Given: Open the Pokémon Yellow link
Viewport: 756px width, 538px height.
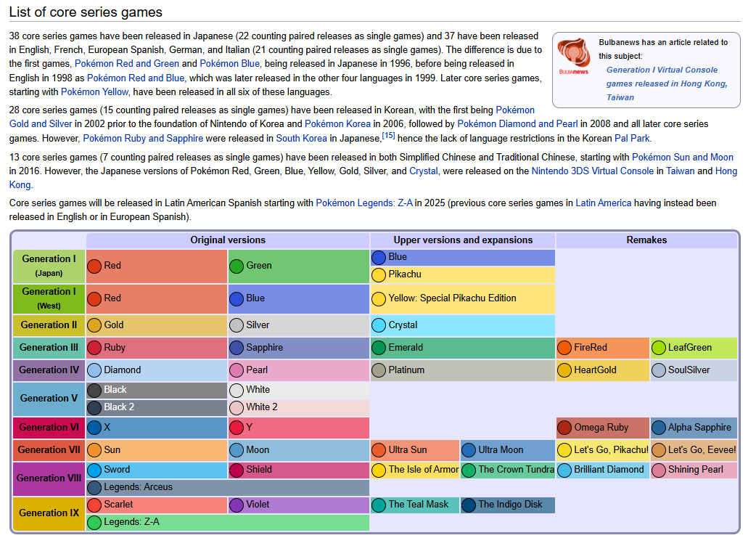Looking at the screenshot, I should pos(95,92).
